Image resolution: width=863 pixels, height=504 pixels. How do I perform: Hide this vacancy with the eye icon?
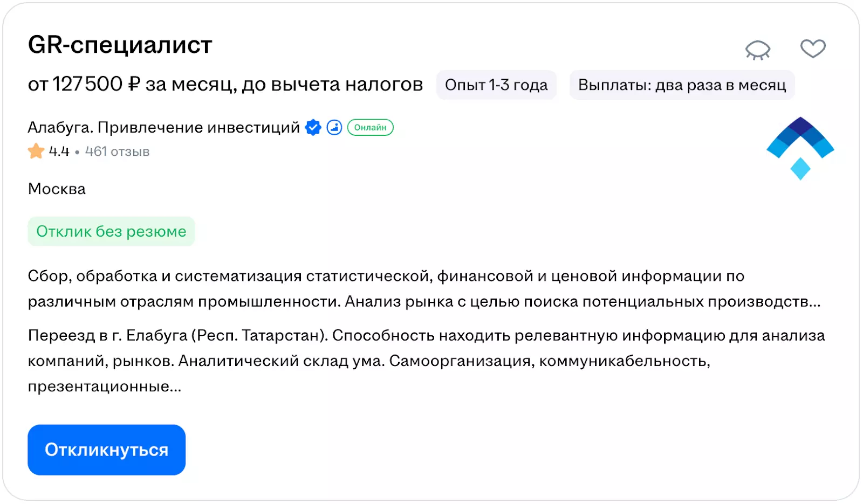pyautogui.click(x=758, y=50)
